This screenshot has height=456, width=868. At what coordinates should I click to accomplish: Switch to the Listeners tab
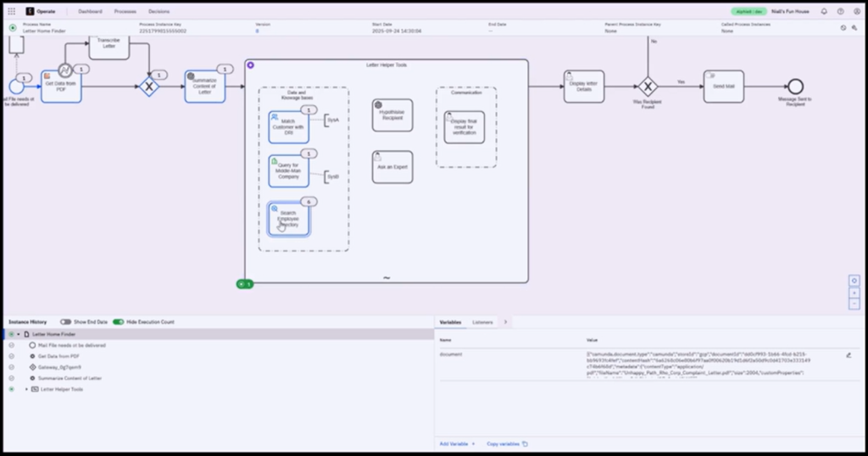[482, 322]
